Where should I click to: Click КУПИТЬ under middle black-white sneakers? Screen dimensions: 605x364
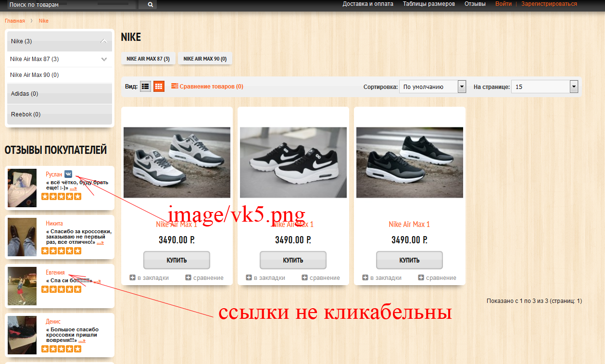pos(293,260)
